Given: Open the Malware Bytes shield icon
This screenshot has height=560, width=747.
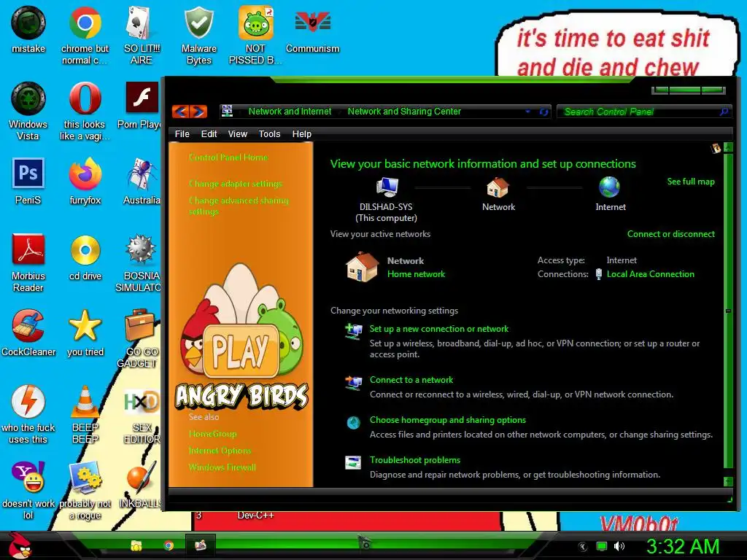Looking at the screenshot, I should (198, 35).
